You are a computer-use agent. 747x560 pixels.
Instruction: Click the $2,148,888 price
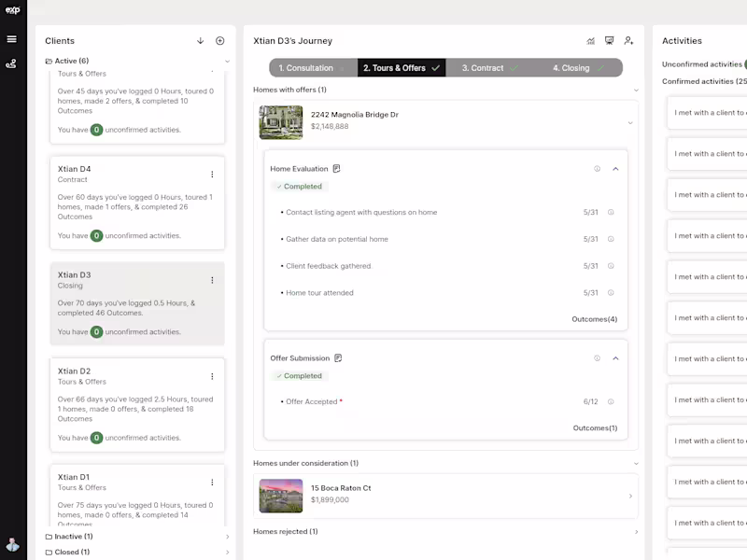click(x=330, y=126)
